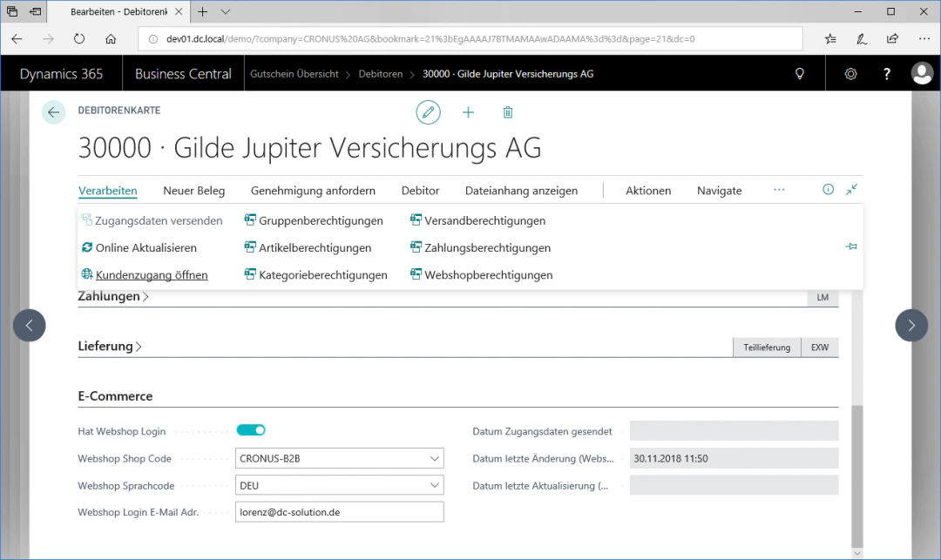
Task: Open a new browser tab
Action: 203,11
